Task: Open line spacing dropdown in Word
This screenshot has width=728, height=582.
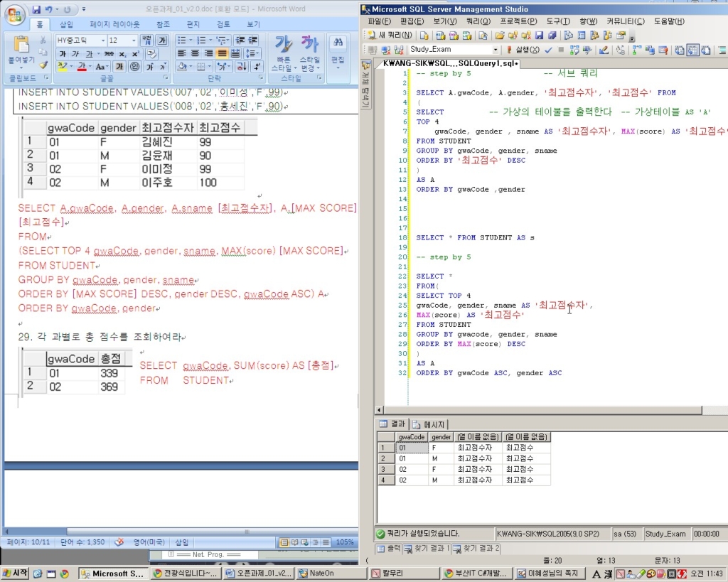Action: (252, 53)
